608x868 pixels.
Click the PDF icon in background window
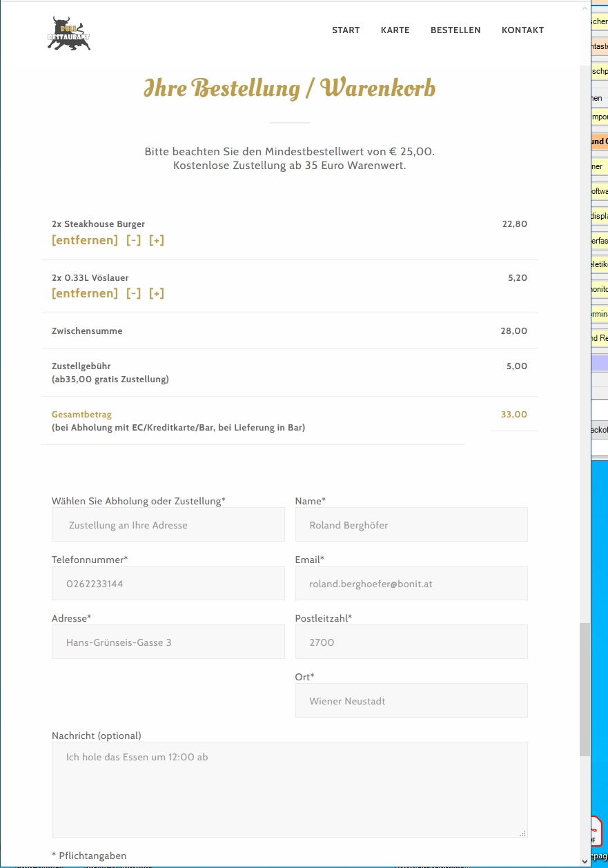pos(596,831)
